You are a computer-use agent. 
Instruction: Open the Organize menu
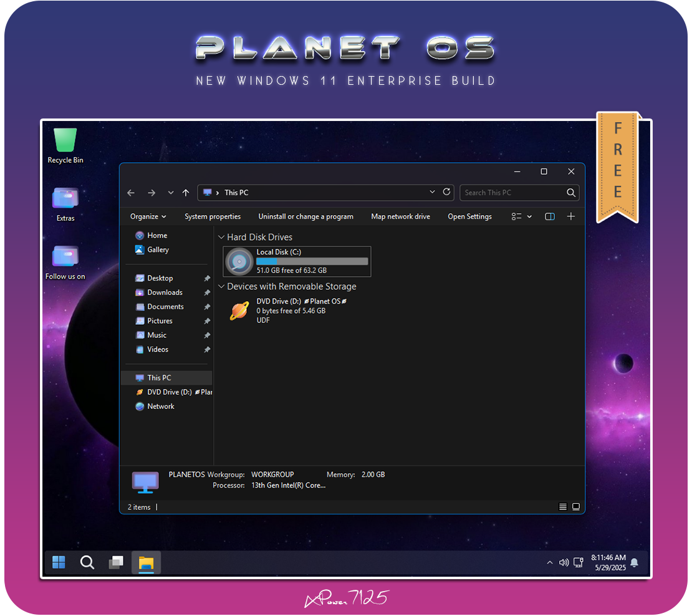(x=148, y=216)
